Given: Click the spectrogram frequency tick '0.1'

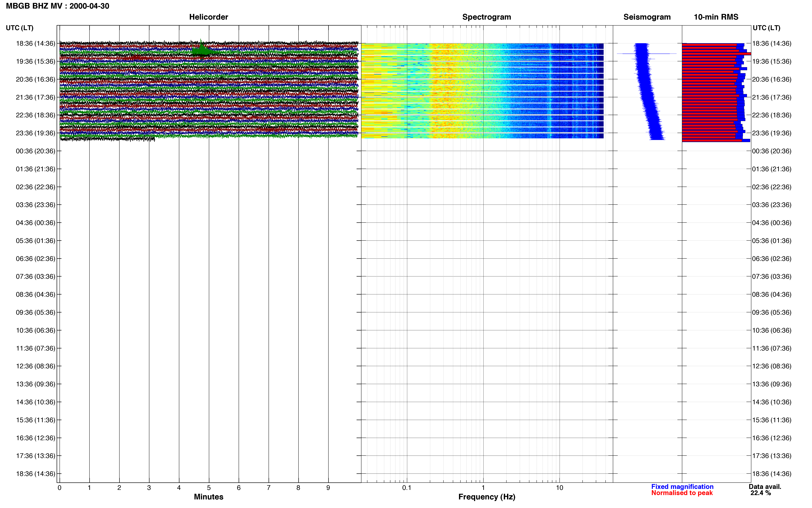Looking at the screenshot, I should tap(407, 488).
